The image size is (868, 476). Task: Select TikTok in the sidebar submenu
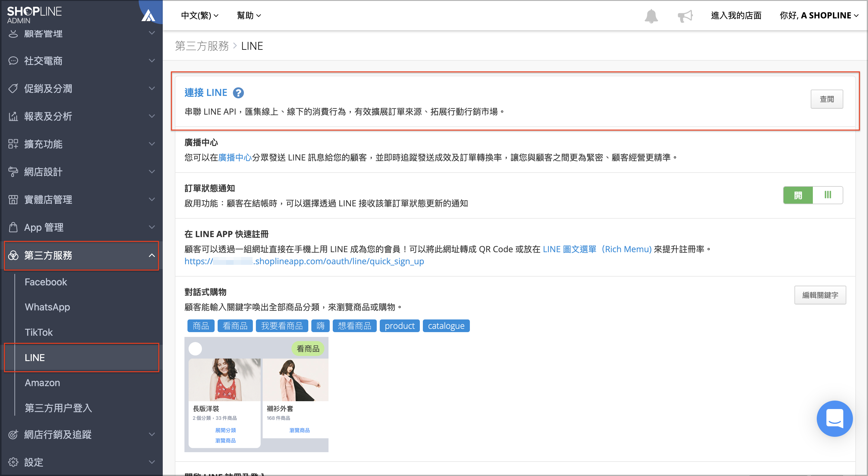pos(39,332)
